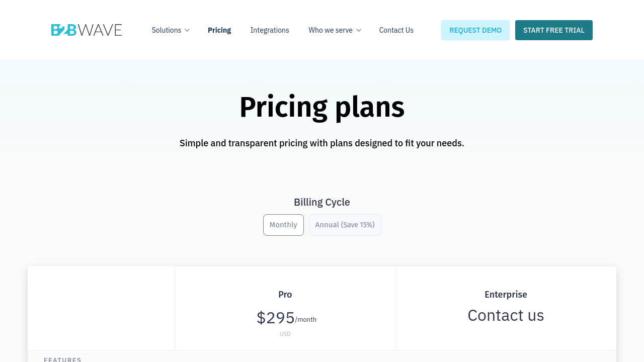Open the Solutions menu label

point(166,30)
